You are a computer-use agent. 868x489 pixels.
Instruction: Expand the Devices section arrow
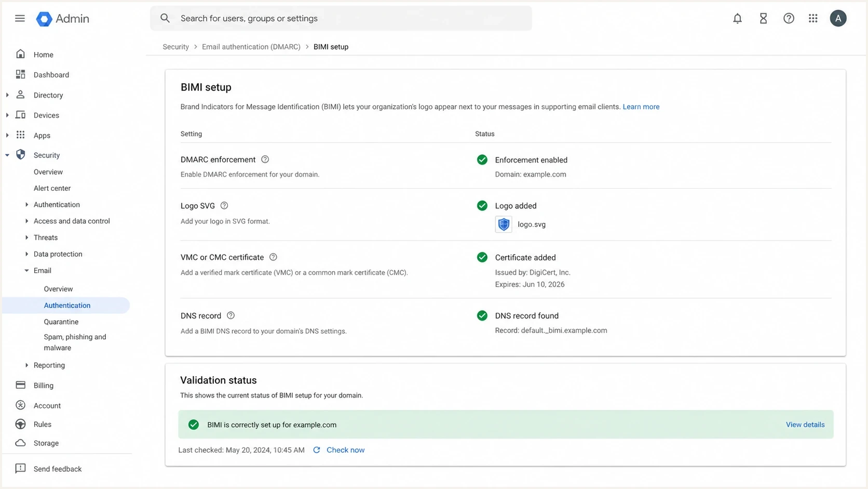(7, 115)
